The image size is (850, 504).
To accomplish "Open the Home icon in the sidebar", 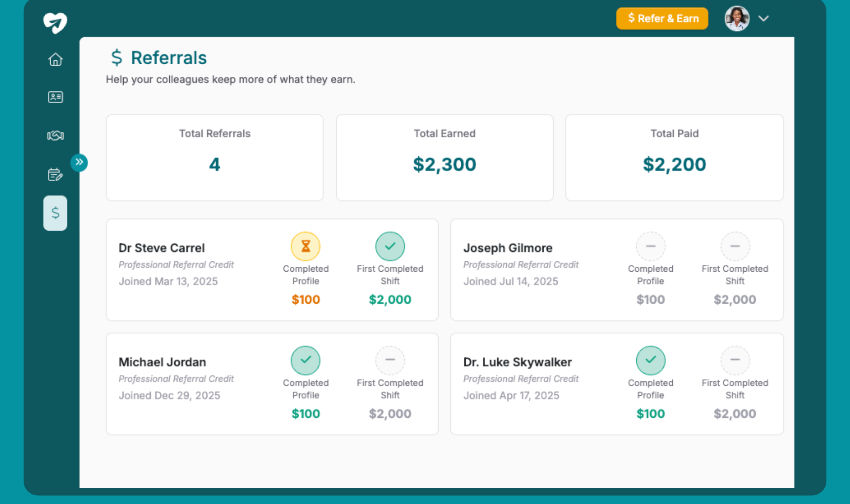I will [x=55, y=59].
